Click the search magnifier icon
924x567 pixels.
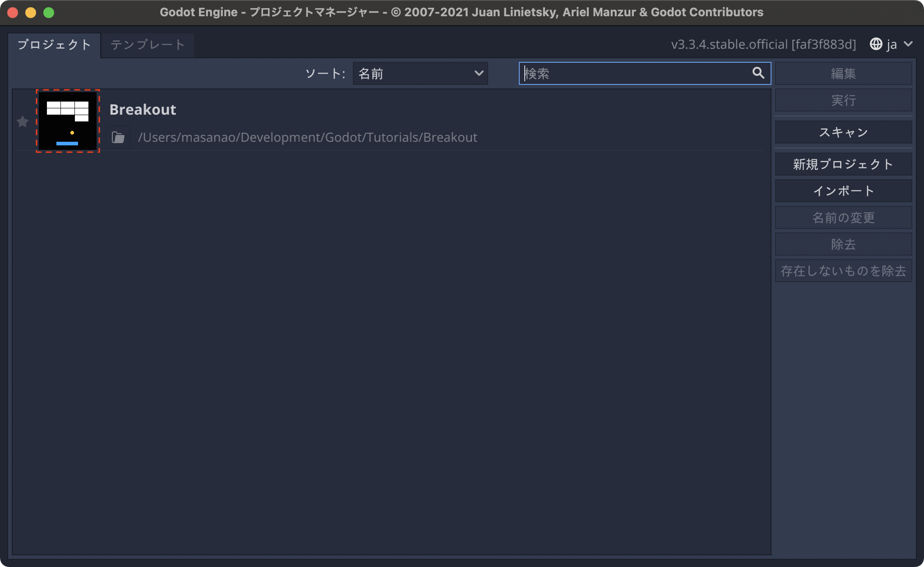click(x=758, y=73)
